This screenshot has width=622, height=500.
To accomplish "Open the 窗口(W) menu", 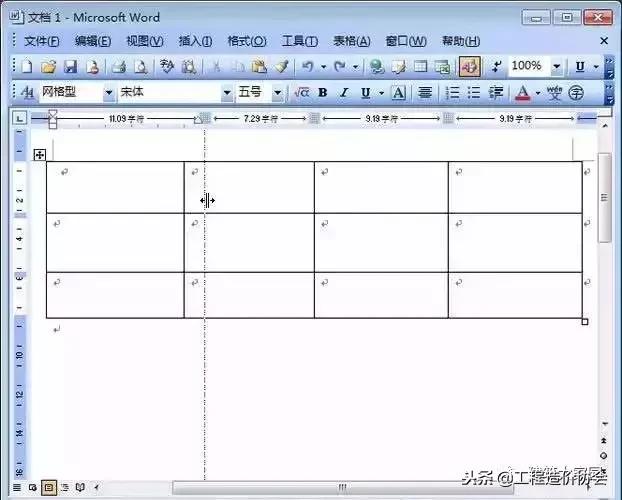I will 406,41.
